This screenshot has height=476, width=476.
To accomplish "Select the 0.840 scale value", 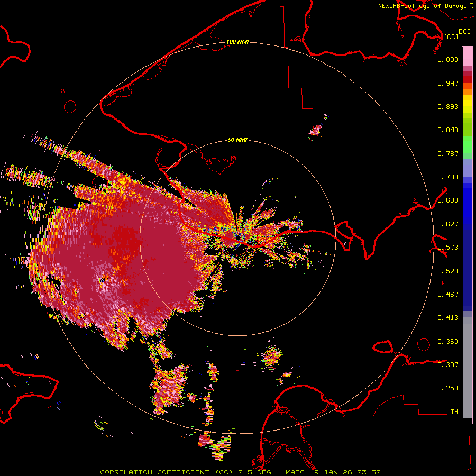I will [x=448, y=130].
